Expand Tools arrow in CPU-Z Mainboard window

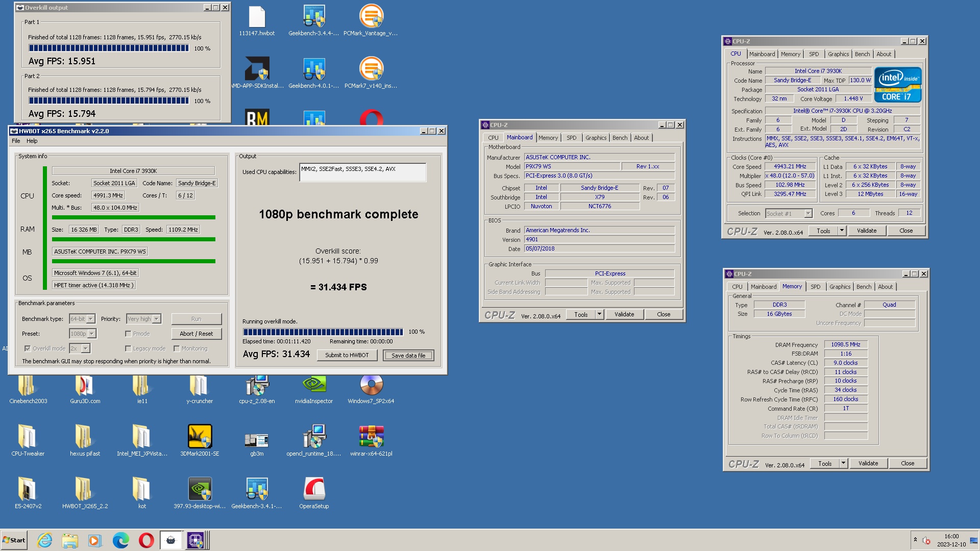click(x=599, y=314)
